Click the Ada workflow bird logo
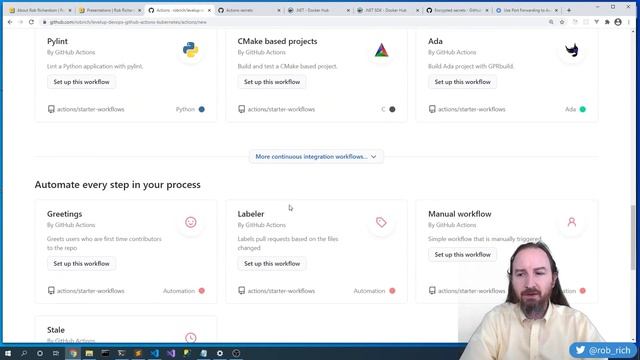 click(572, 50)
